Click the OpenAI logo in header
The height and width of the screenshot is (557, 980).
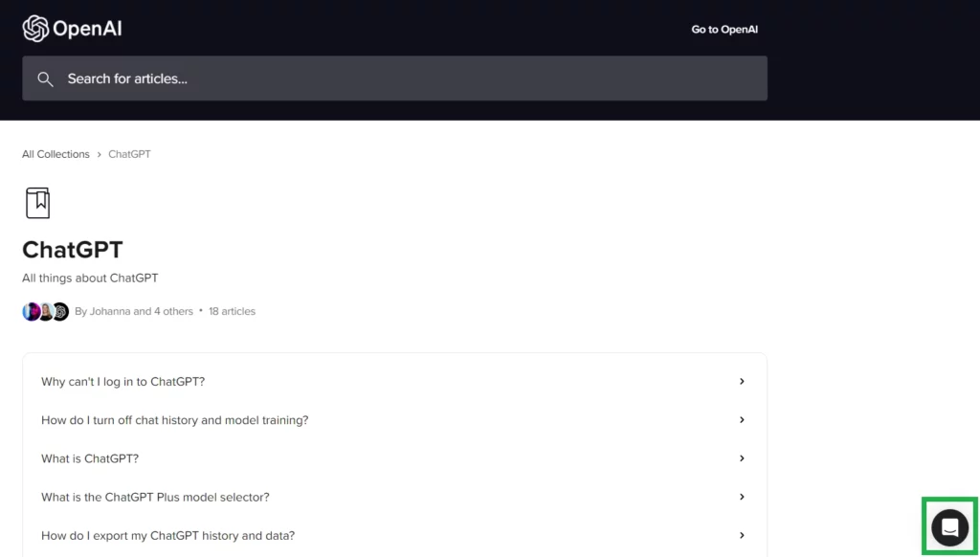coord(72,29)
